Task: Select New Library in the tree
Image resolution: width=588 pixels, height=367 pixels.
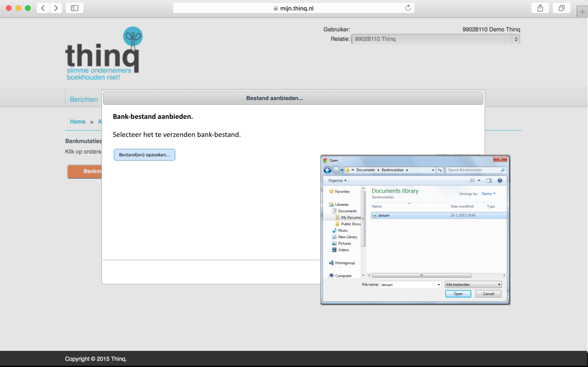Action: [344, 237]
